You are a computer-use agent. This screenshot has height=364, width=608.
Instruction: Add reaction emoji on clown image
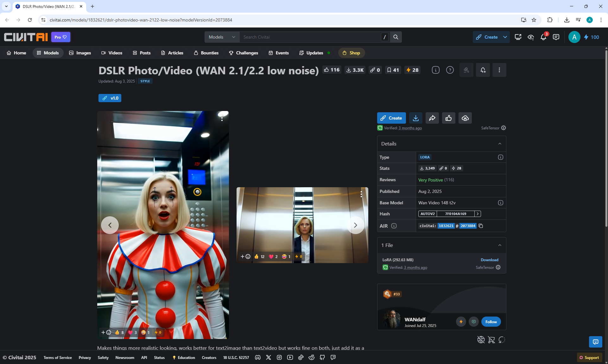(x=106, y=332)
